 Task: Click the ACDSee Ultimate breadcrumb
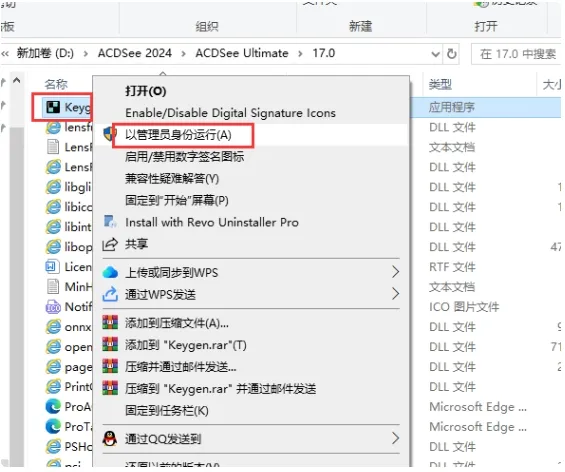(x=242, y=53)
